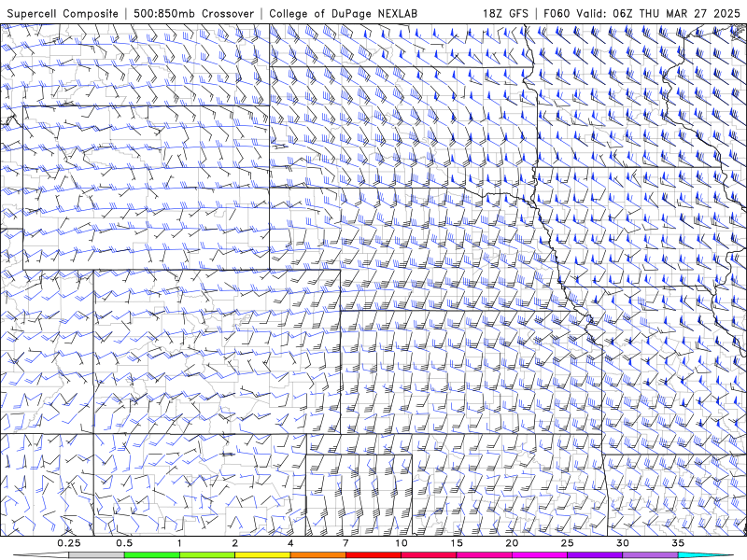
Task: Click the legend value 20
Action: coord(512,543)
